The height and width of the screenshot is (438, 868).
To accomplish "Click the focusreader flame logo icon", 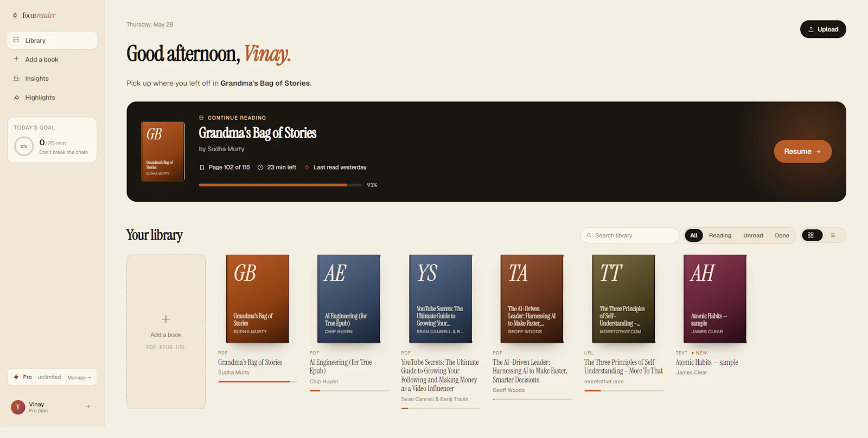I will (15, 15).
